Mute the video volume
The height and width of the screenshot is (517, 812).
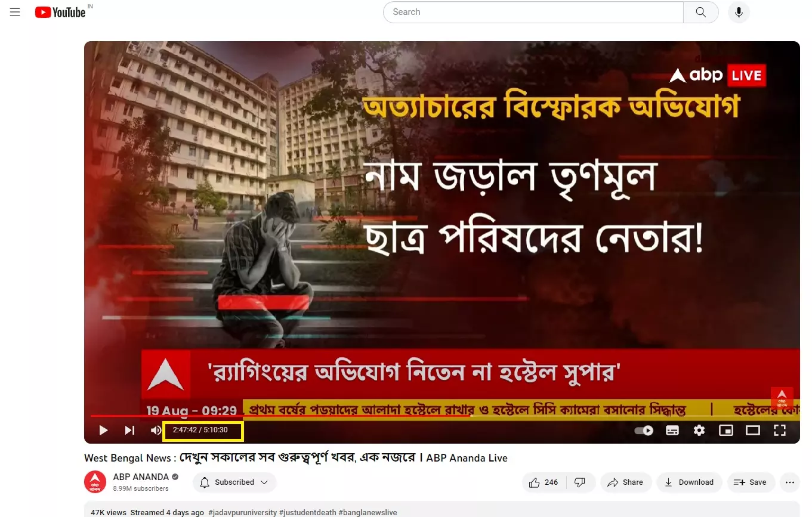pos(156,430)
